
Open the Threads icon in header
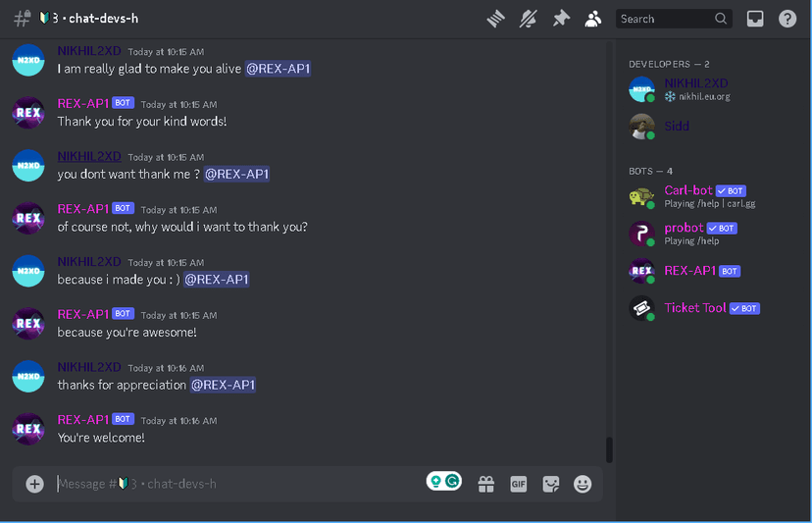point(495,20)
